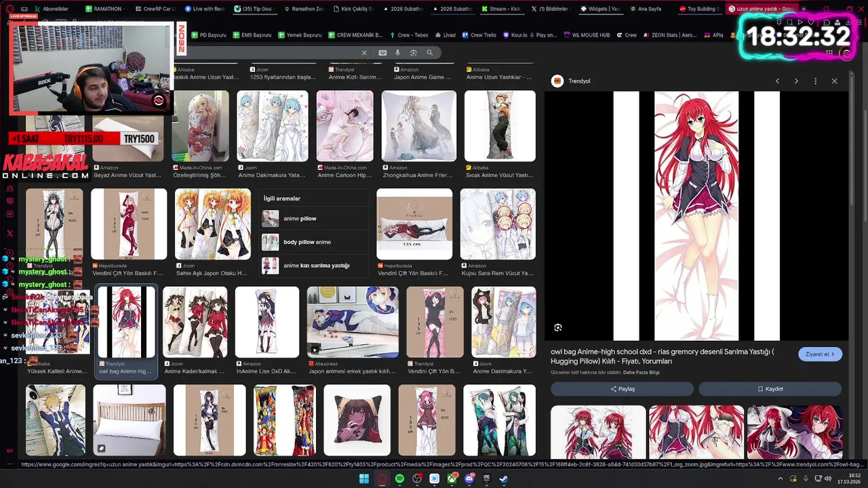The height and width of the screenshot is (488, 868).
Task: Open three-dot more options in preview panel
Action: (815, 81)
